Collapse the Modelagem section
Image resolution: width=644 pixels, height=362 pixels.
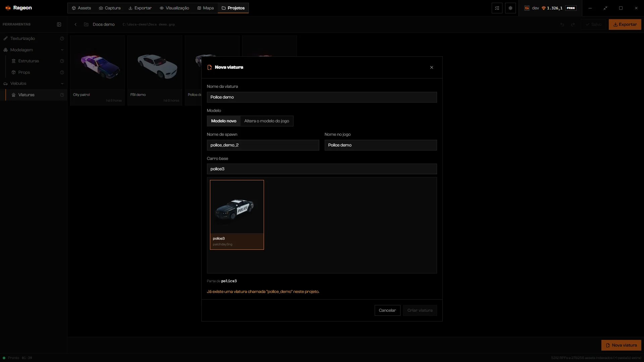(x=34, y=50)
